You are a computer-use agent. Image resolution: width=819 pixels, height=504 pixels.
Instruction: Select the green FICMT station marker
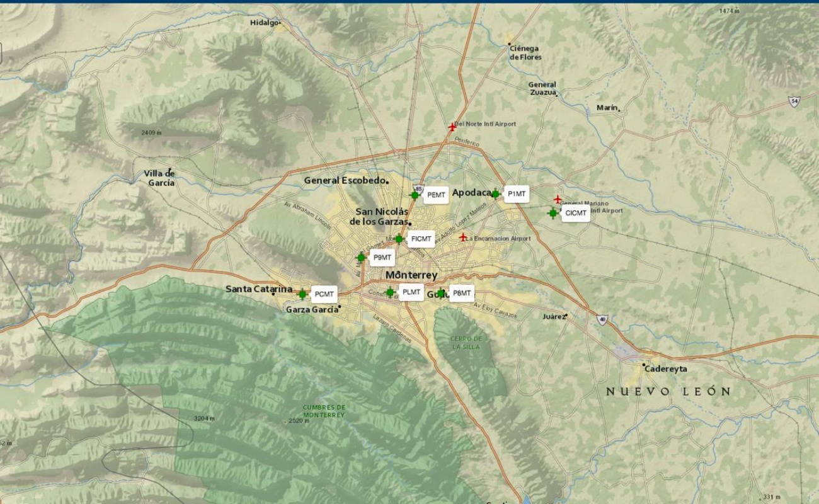399,239
